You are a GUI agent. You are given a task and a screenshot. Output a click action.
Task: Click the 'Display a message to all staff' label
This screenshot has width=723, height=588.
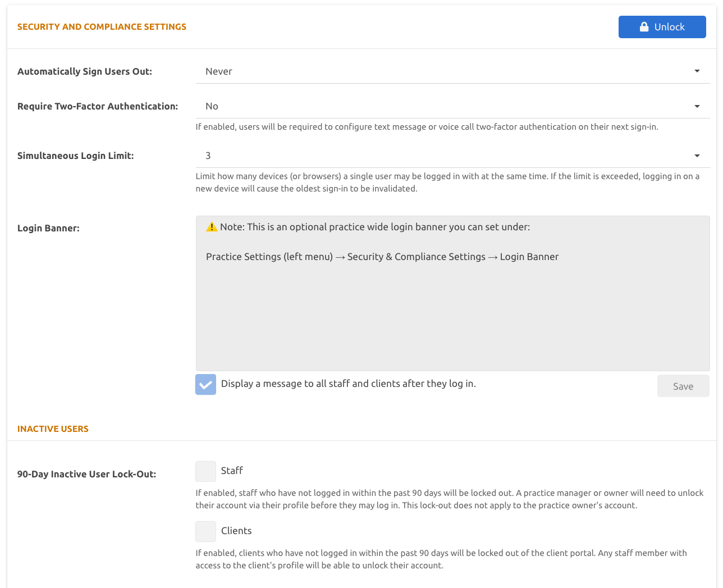click(348, 384)
